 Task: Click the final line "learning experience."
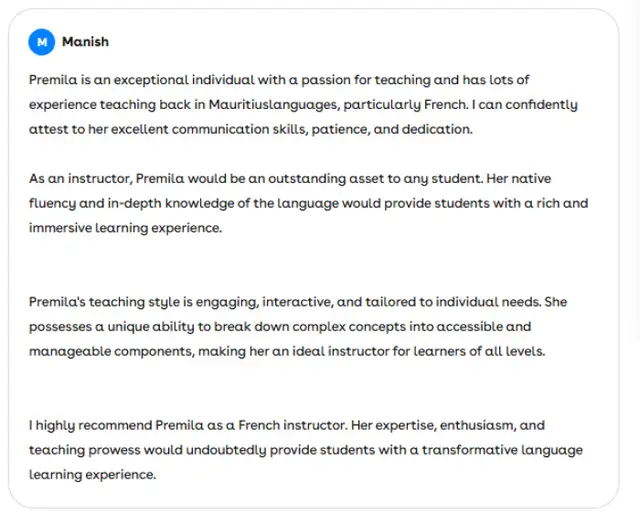pyautogui.click(x=92, y=475)
